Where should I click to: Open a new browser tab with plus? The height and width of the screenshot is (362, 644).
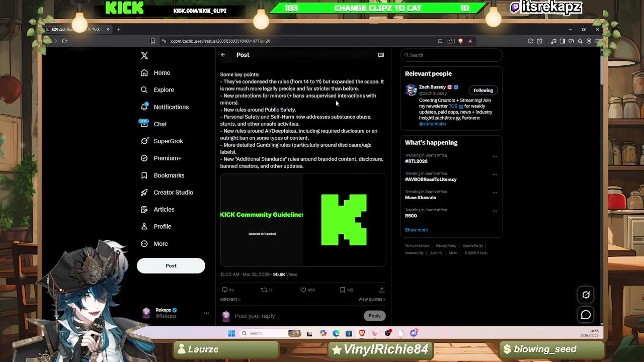coord(119,29)
